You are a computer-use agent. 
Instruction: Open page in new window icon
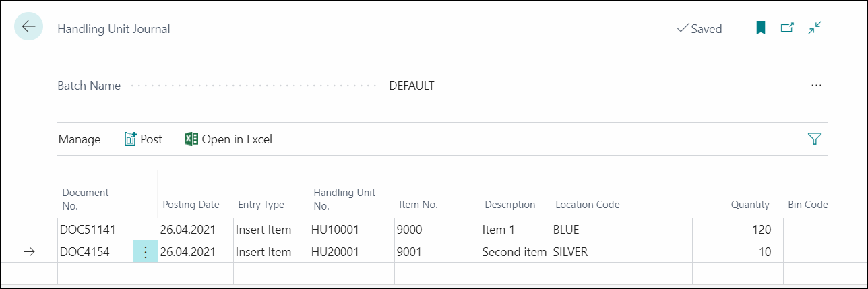(x=787, y=28)
